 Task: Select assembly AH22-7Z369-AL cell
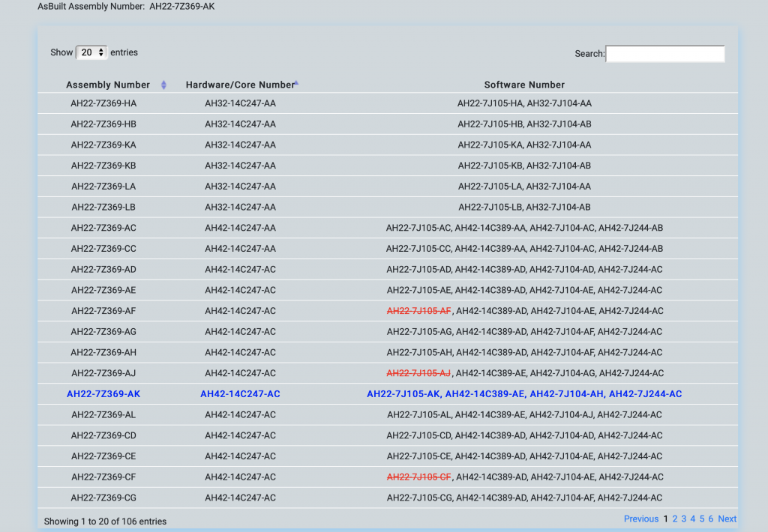pyautogui.click(x=103, y=414)
